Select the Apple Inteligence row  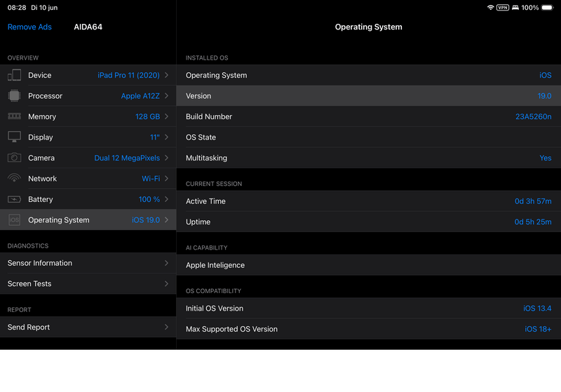(x=369, y=265)
